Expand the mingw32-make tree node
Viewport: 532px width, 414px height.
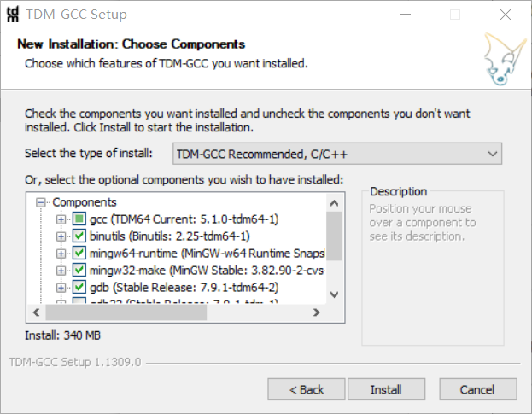coord(61,271)
